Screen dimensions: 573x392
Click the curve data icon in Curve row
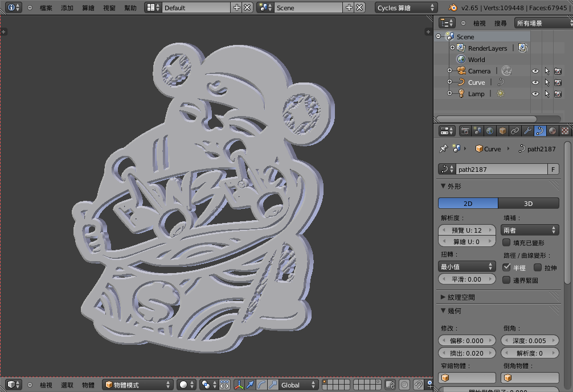coord(501,82)
